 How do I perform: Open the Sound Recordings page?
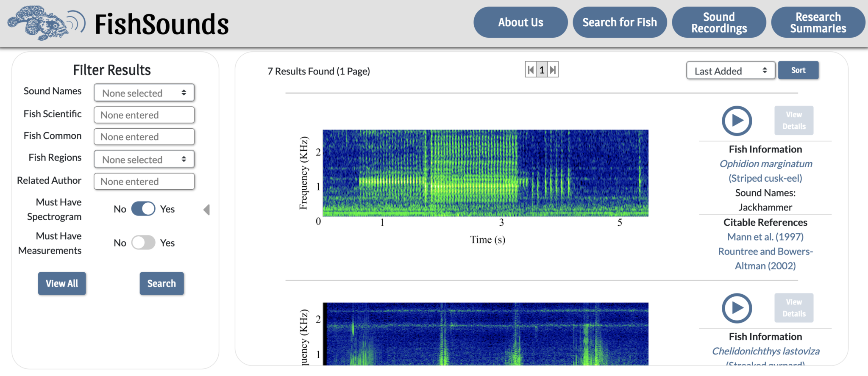pos(719,22)
